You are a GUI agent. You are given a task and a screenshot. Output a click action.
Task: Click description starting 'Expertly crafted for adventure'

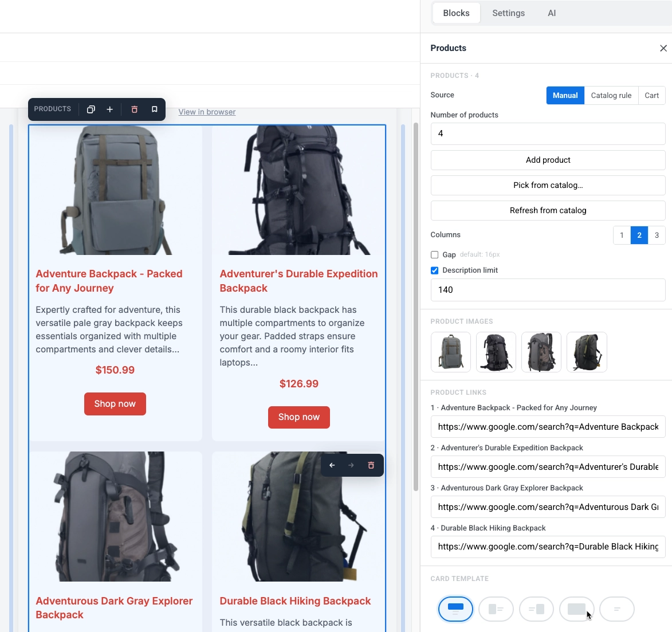coord(109,329)
